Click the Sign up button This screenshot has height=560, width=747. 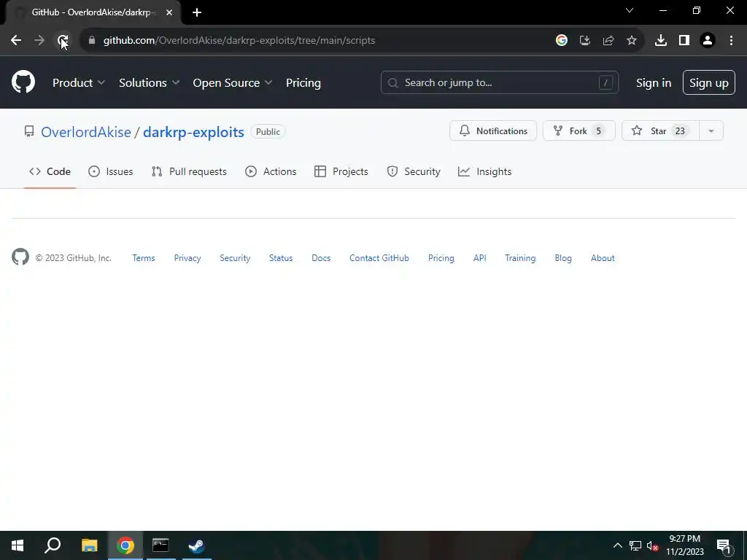click(x=708, y=83)
